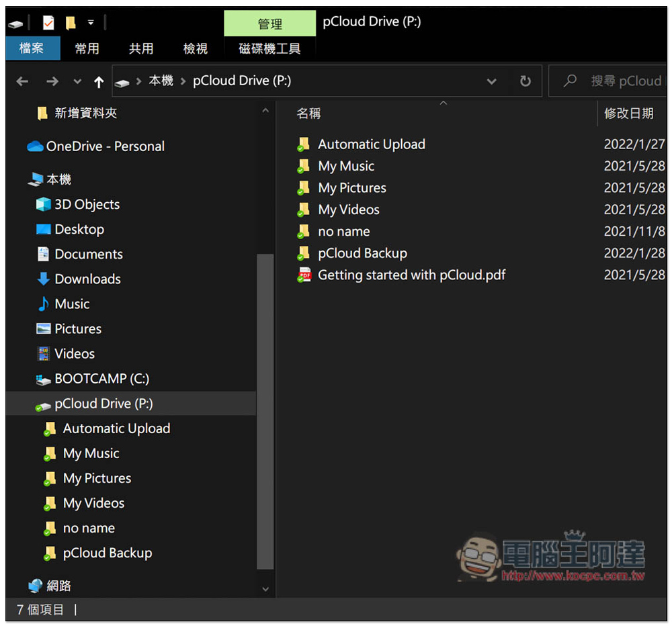Image resolution: width=672 pixels, height=628 pixels.
Task: Expand the address bar history dropdown
Action: pos(492,81)
